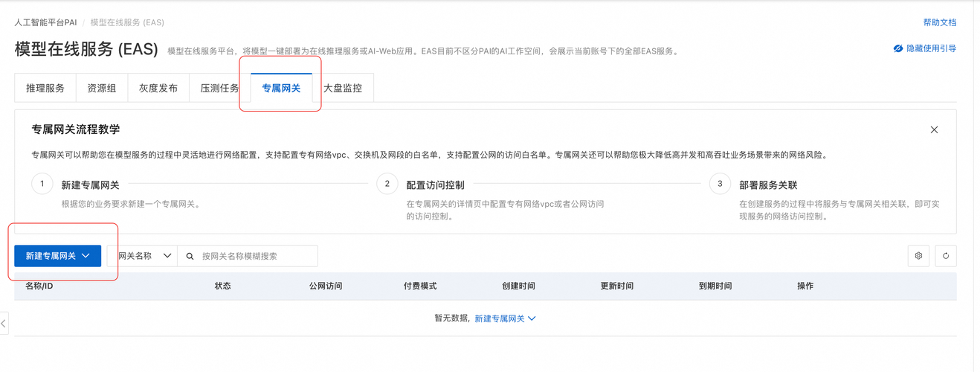This screenshot has width=980, height=372.
Task: Click the search magnifier icon
Action: click(190, 256)
